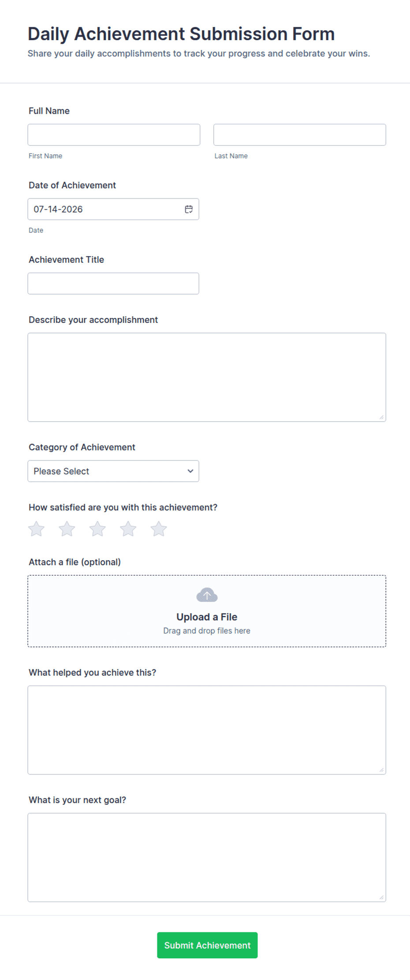410x980 pixels.
Task: Rate satisfaction with the first star
Action: click(37, 529)
